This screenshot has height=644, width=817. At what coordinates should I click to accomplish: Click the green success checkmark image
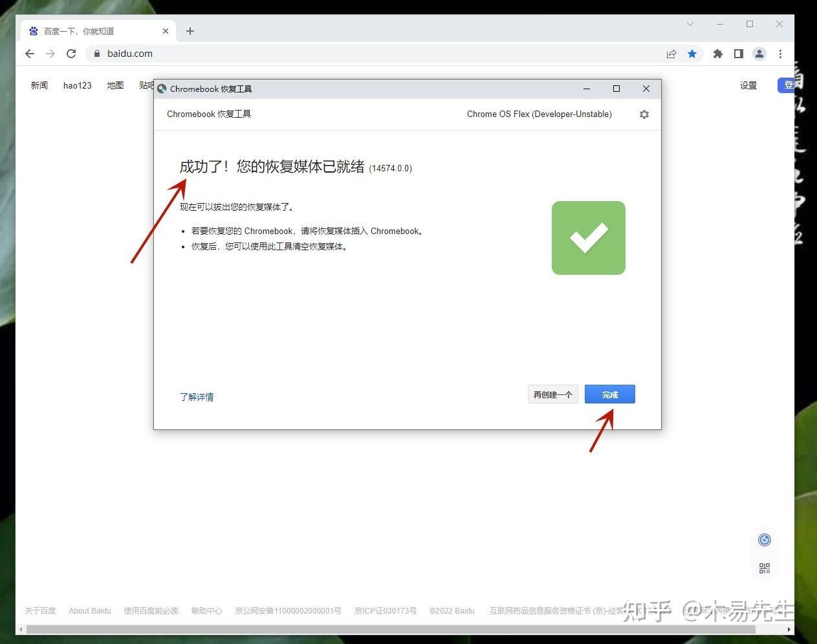coord(589,238)
